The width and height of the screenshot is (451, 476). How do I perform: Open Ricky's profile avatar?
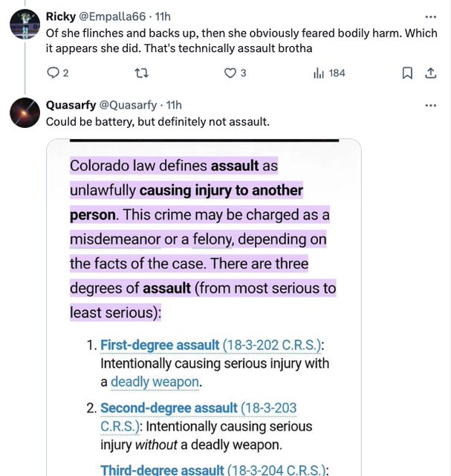tap(25, 23)
